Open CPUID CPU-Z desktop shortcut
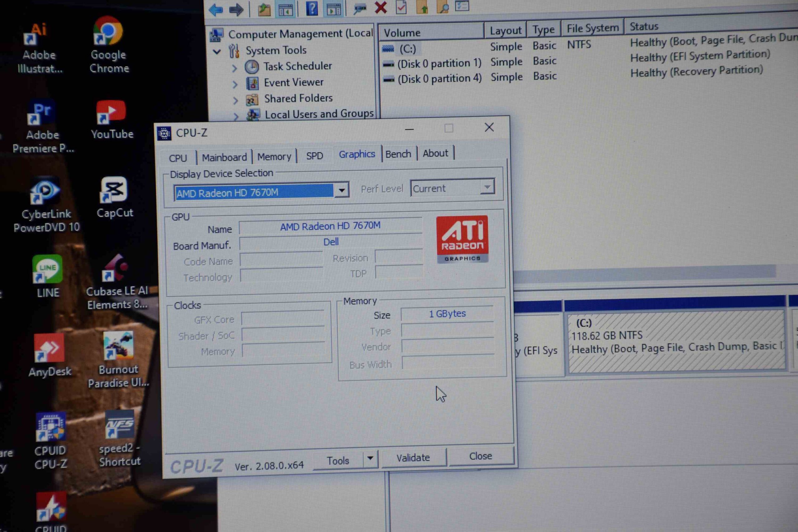 point(50,440)
